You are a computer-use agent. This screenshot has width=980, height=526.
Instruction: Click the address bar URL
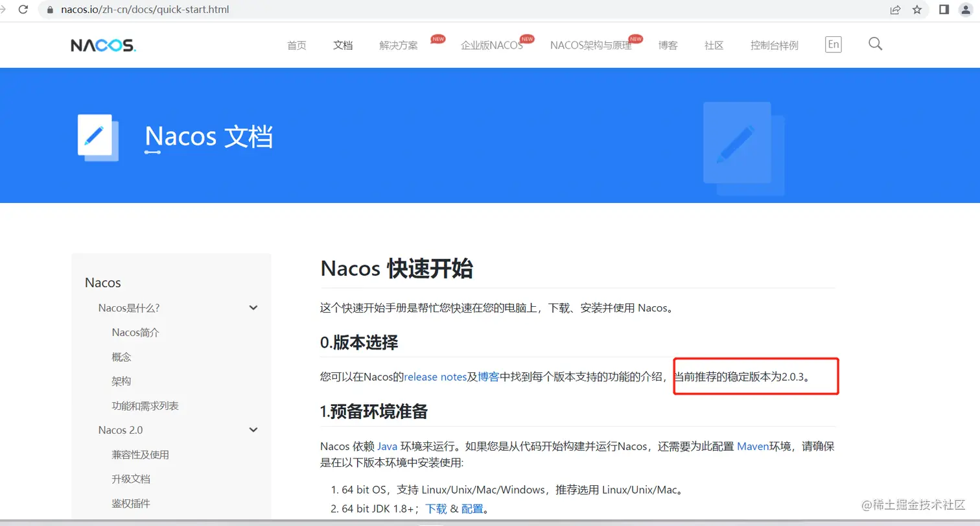pos(145,10)
